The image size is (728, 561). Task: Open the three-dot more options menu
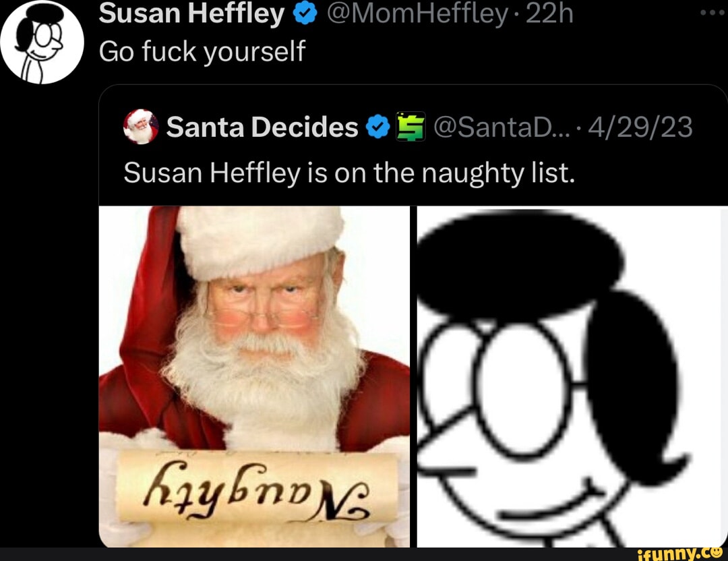click(712, 13)
